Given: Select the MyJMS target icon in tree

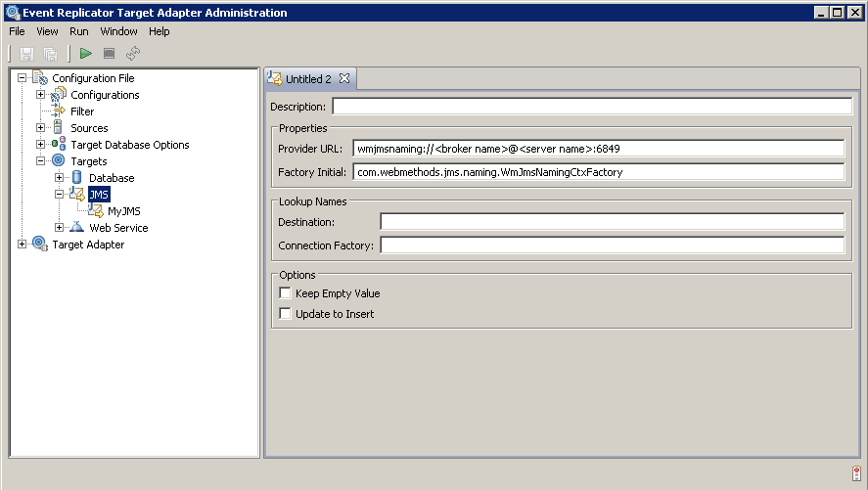Looking at the screenshot, I should pos(96,211).
